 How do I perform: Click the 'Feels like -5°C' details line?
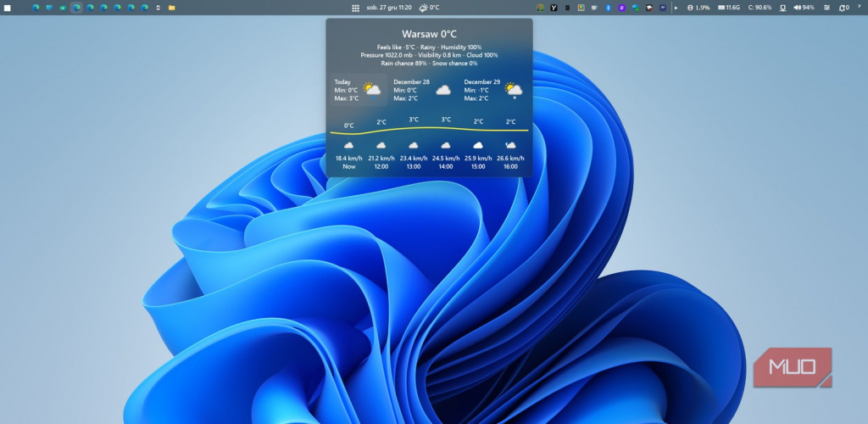(x=429, y=47)
